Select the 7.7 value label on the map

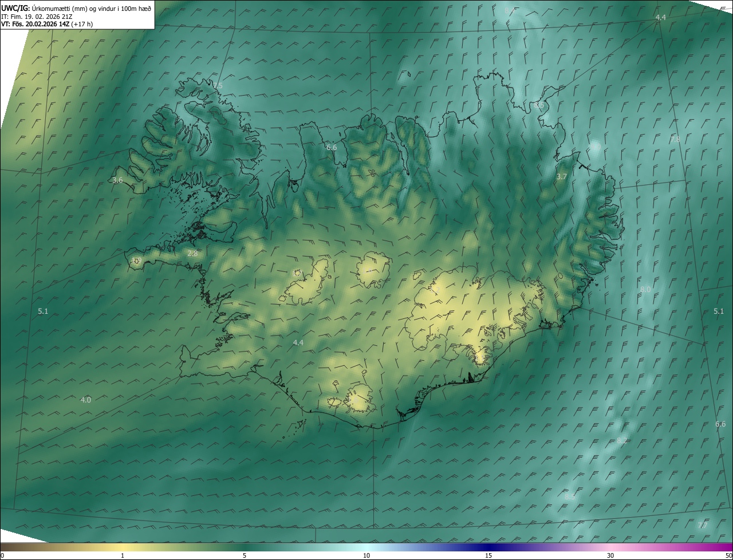[703, 526]
